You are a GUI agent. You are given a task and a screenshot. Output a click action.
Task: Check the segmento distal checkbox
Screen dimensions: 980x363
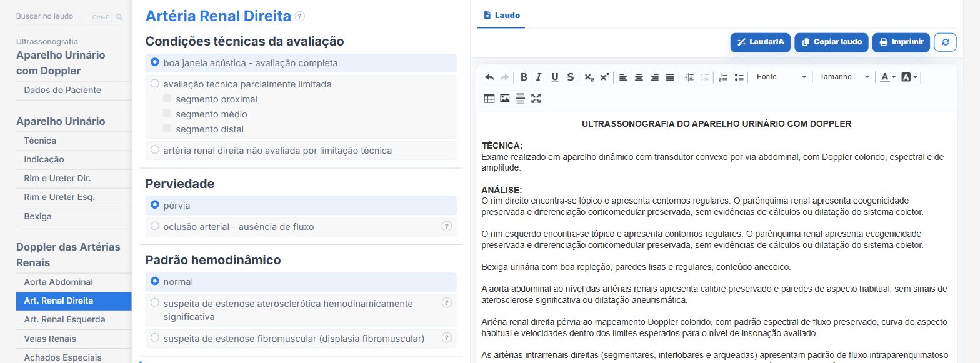point(167,129)
